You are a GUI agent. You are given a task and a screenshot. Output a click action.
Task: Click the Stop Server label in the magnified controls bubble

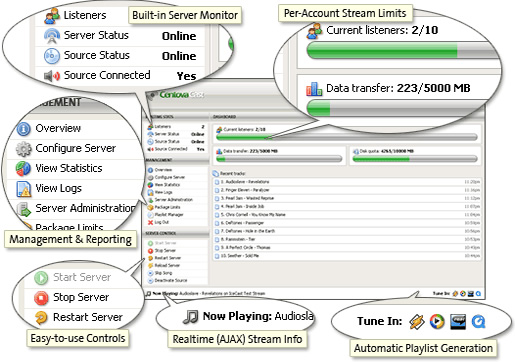pyautogui.click(x=81, y=297)
